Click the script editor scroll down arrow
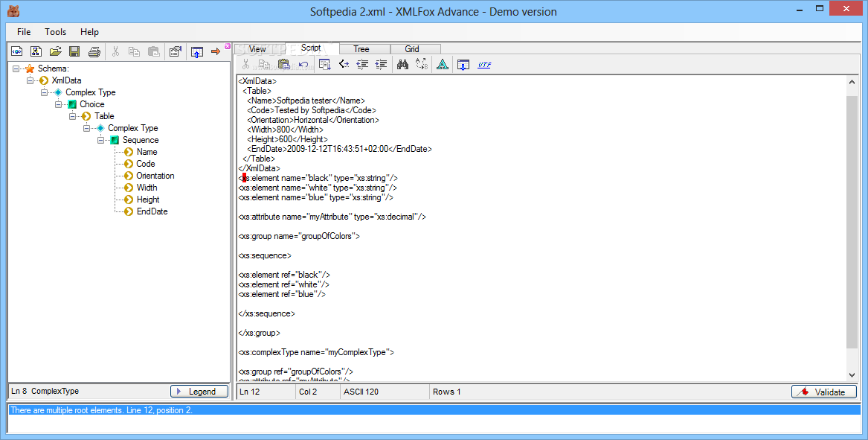Screen dimensions: 868x440 (x=852, y=375)
